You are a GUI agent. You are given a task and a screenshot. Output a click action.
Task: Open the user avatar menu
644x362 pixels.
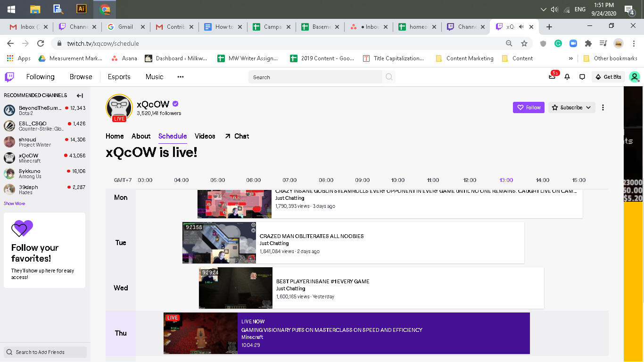coord(635,77)
